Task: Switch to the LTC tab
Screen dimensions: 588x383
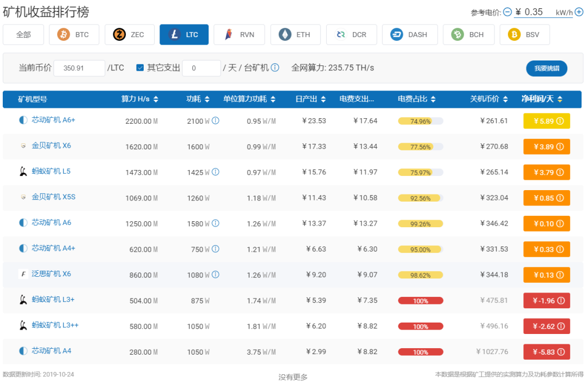Action: click(184, 34)
